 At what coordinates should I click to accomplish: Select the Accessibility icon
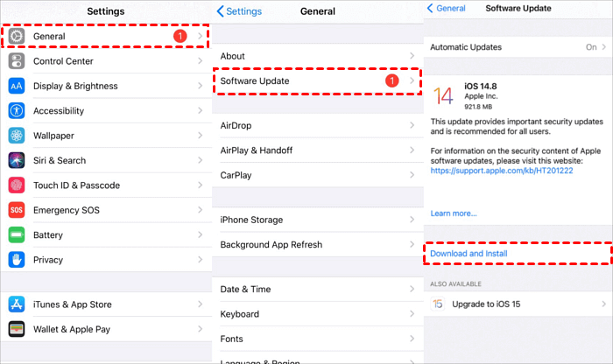(17, 111)
